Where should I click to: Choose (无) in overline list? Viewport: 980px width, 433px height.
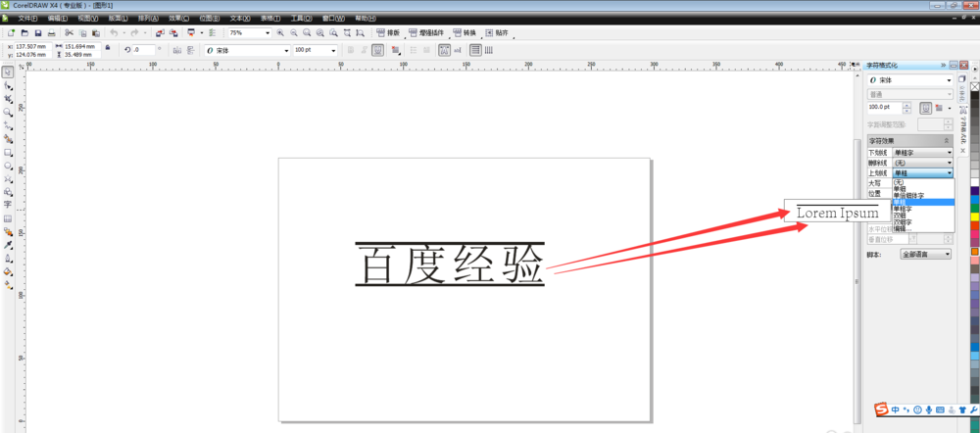(x=923, y=182)
